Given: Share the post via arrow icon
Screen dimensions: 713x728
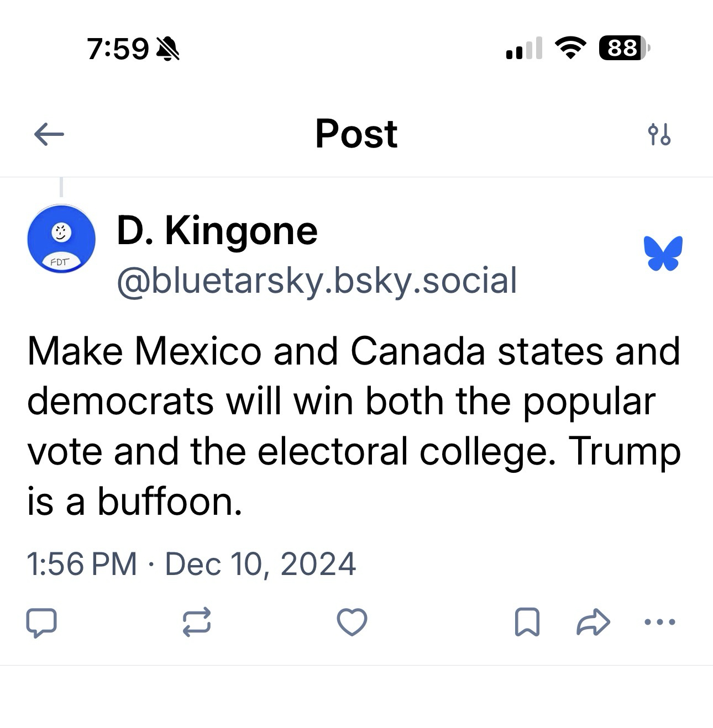Looking at the screenshot, I should tap(593, 623).
